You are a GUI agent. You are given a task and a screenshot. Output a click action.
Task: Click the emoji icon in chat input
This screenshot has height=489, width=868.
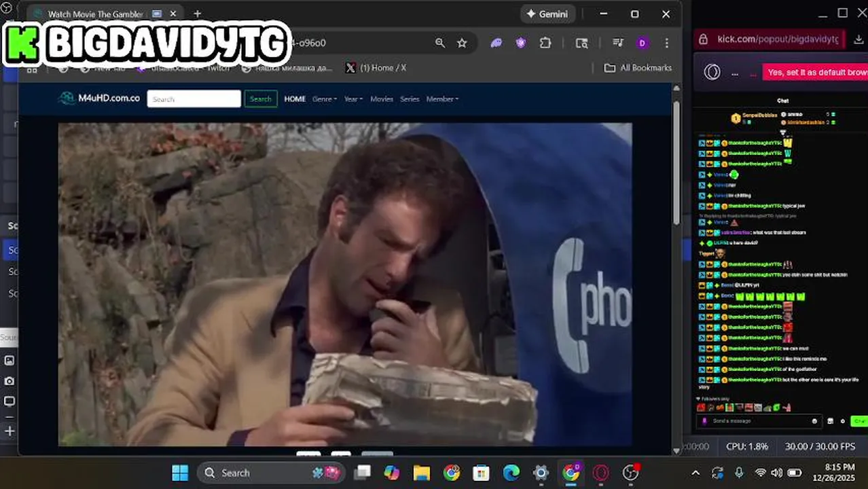point(814,421)
